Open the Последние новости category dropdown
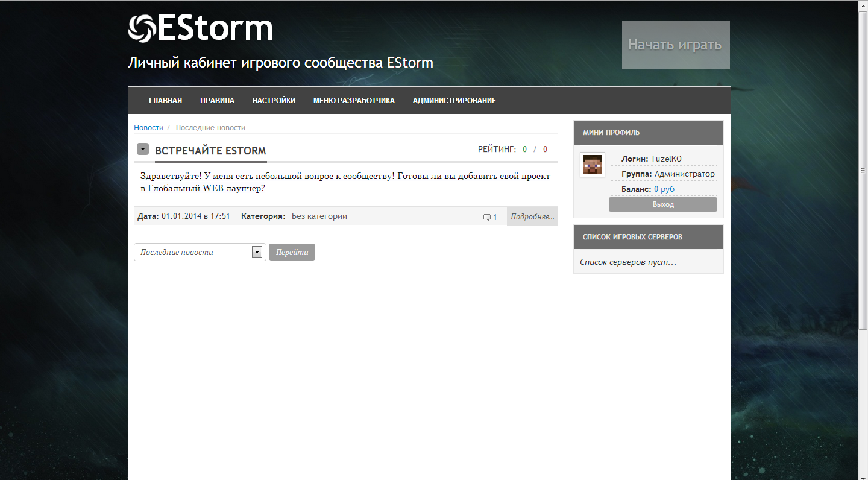The height and width of the screenshot is (480, 868). tap(200, 252)
